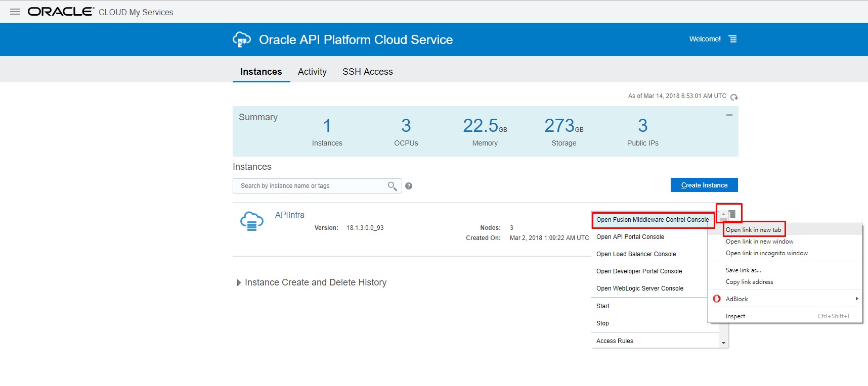Collapse the Summary panel

tap(729, 116)
